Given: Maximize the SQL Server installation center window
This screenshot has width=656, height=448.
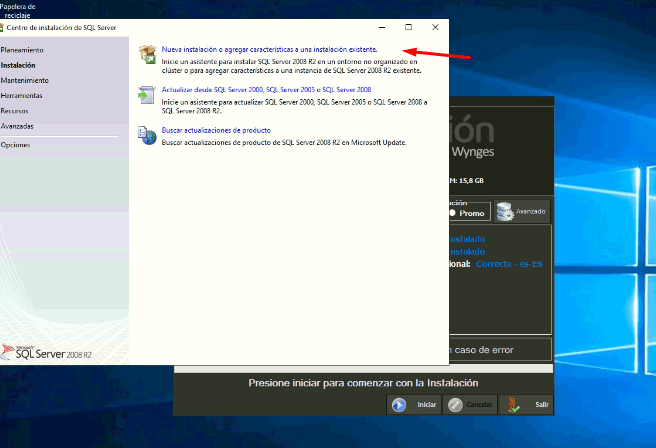Looking at the screenshot, I should (408, 27).
